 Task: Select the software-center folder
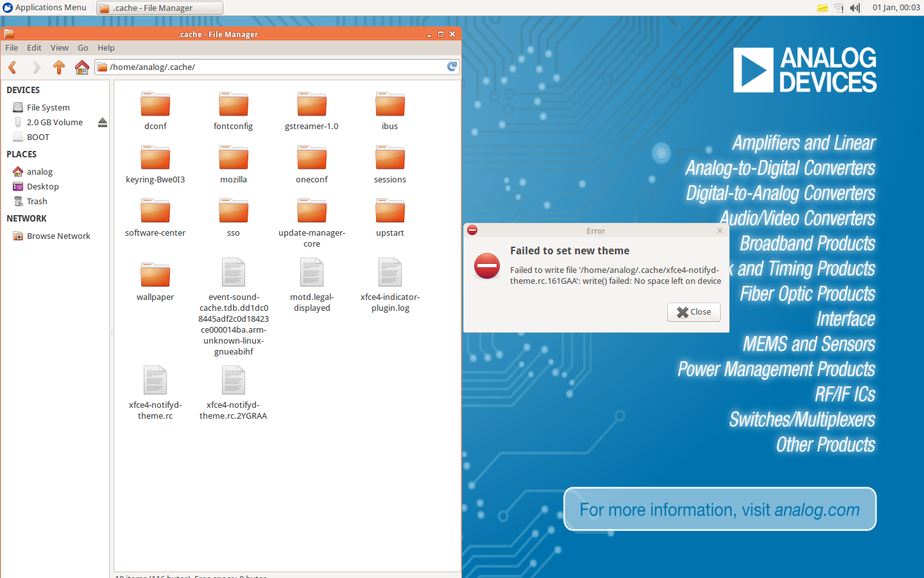pyautogui.click(x=155, y=217)
